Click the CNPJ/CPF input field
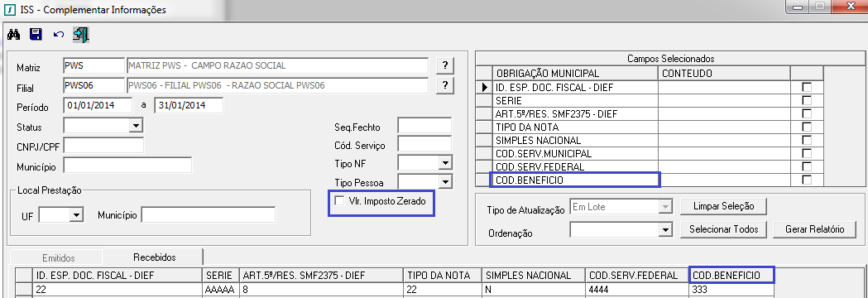This screenshot has height=298, width=868. pos(104,146)
